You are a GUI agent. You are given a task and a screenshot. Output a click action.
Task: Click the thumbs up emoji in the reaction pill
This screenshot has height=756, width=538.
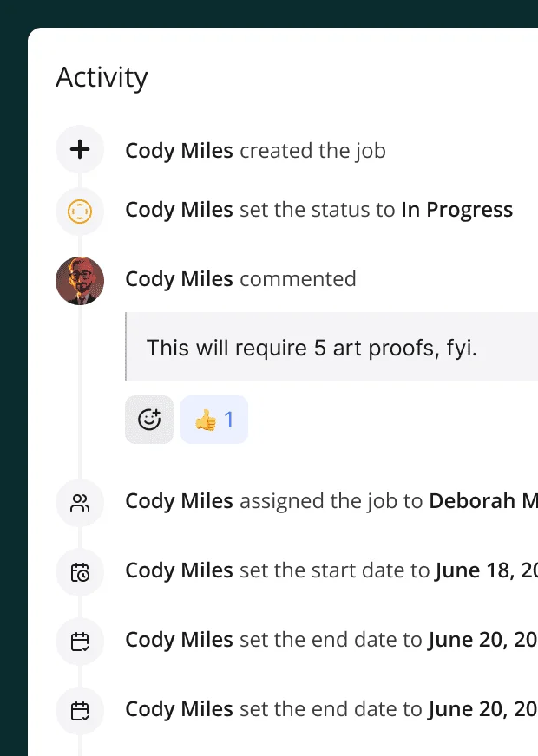pyautogui.click(x=205, y=419)
